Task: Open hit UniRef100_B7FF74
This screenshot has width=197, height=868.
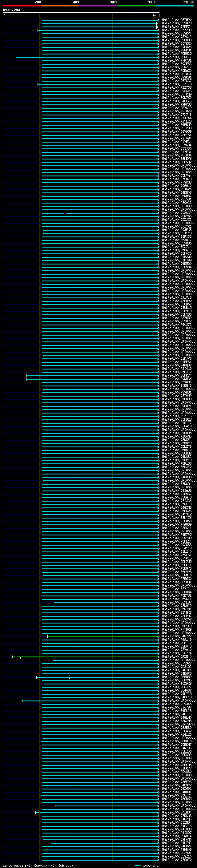Action: point(176,26)
